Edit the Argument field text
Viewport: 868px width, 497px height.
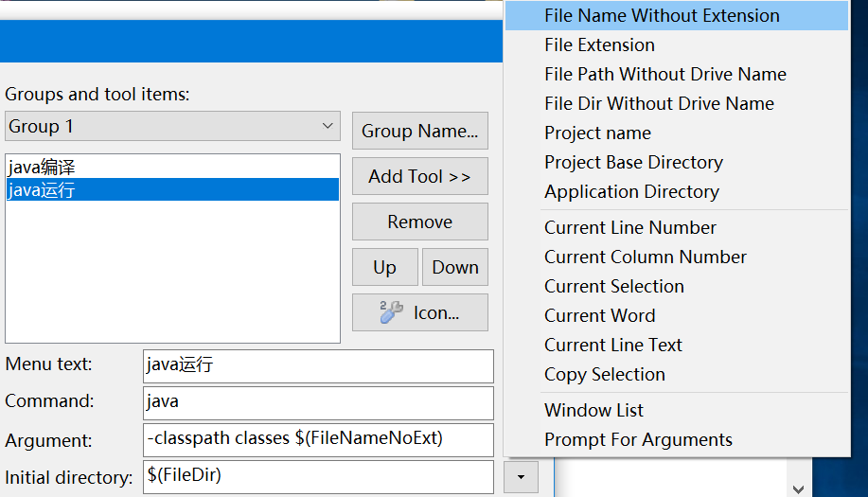(318, 439)
